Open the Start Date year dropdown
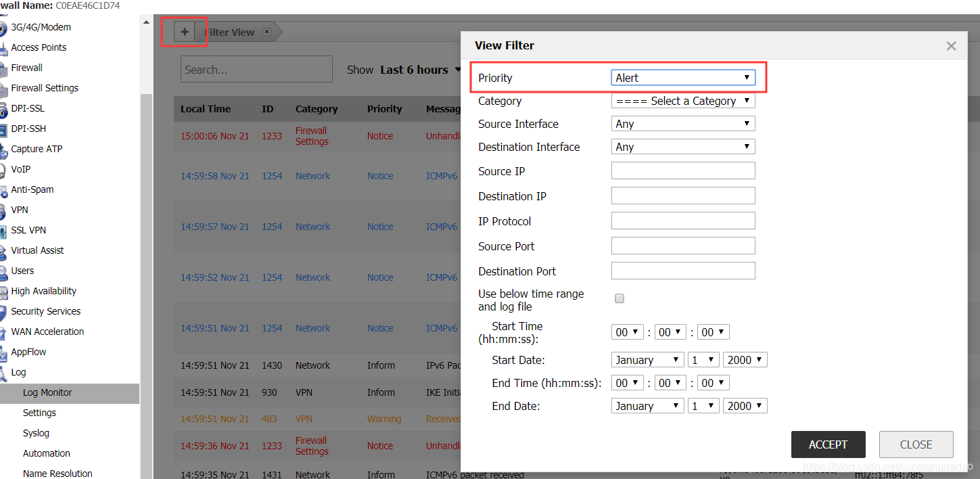Viewport: 980px width, 479px height. (x=745, y=360)
